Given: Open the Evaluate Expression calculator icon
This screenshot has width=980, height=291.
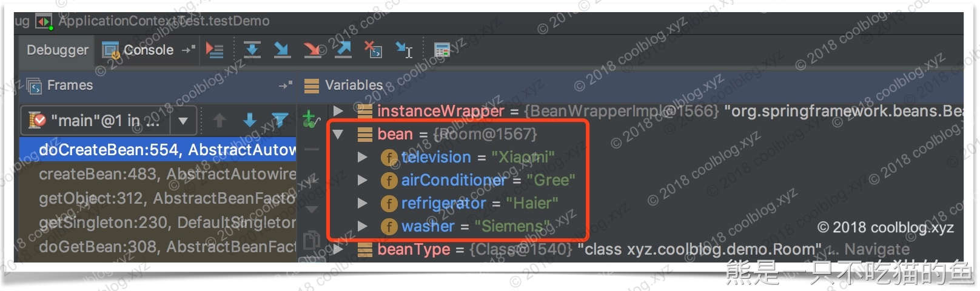Looking at the screenshot, I should tap(442, 50).
